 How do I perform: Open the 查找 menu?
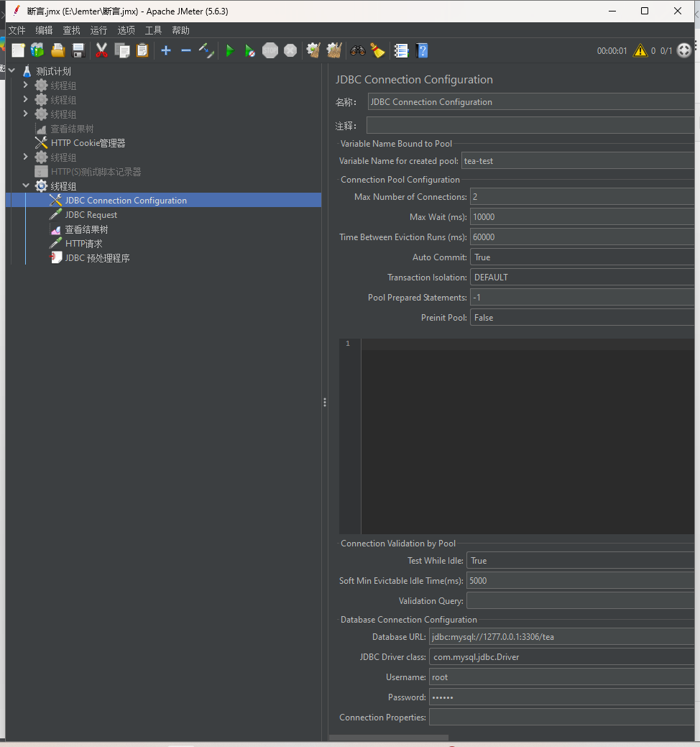point(71,30)
